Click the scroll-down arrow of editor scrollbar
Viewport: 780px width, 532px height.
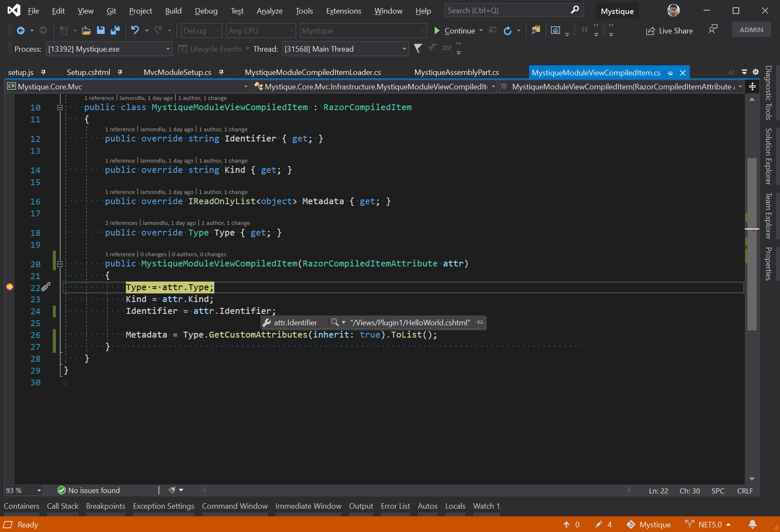click(752, 479)
